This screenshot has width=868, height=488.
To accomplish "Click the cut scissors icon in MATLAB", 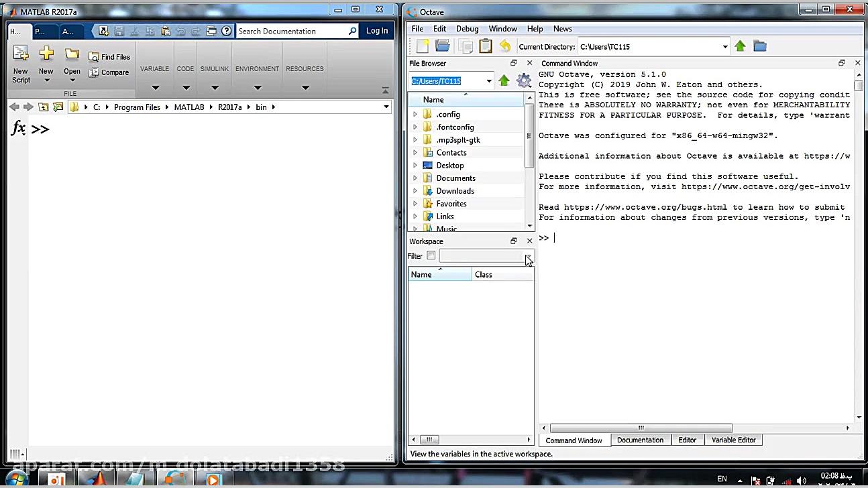I will tap(134, 31).
